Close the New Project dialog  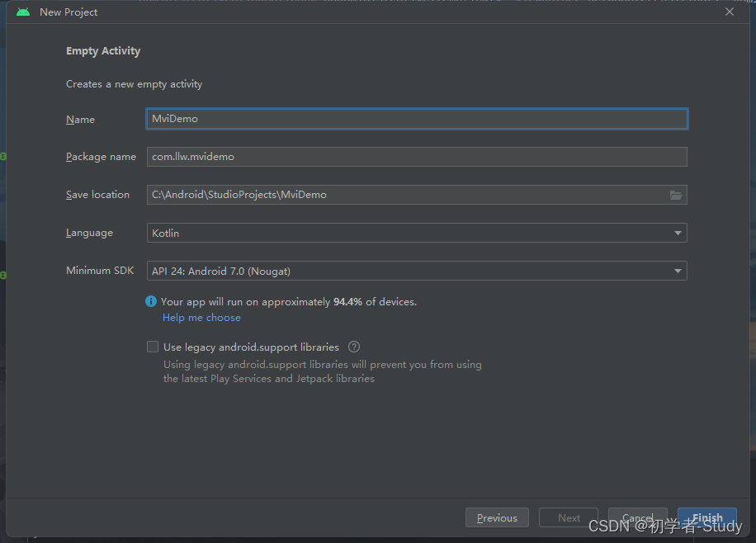pos(730,12)
